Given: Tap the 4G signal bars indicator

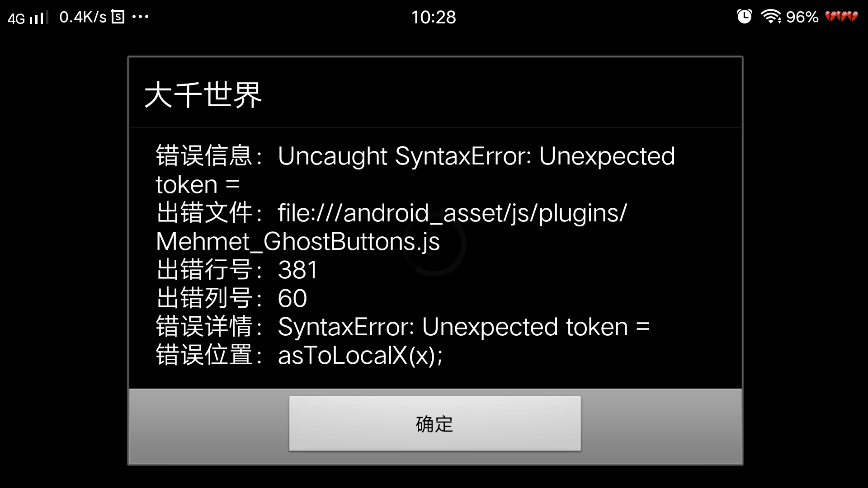Looking at the screenshot, I should coord(28,18).
